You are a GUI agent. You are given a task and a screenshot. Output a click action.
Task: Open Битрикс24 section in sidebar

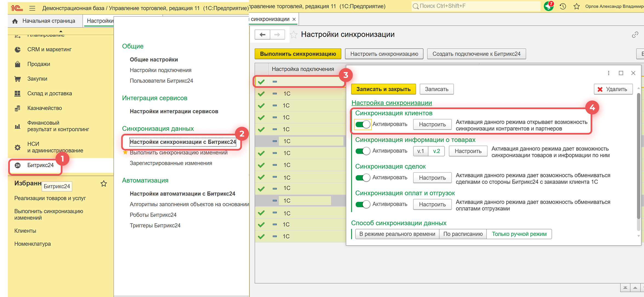[x=40, y=165]
